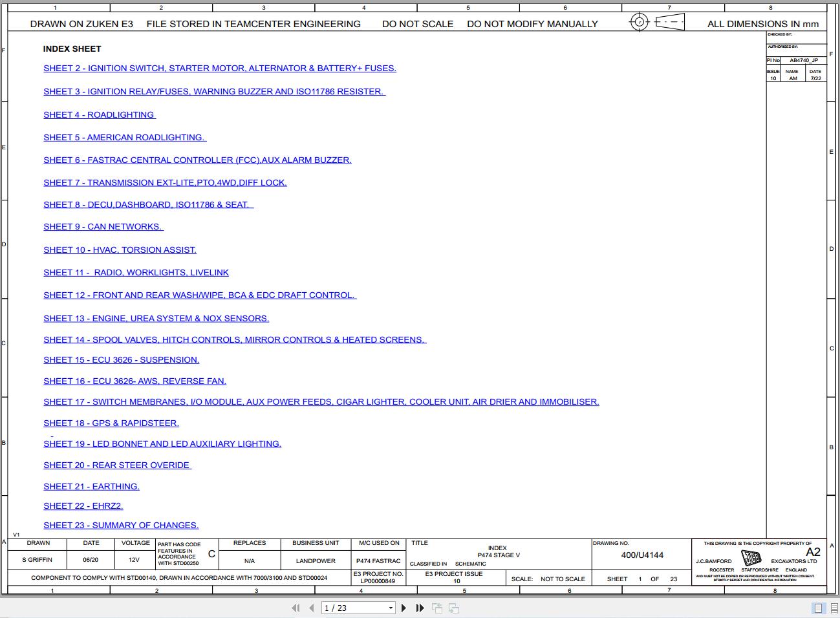The width and height of the screenshot is (840, 618).
Task: Open Sheet 20 Rear Steer Overide link
Action: point(118,465)
